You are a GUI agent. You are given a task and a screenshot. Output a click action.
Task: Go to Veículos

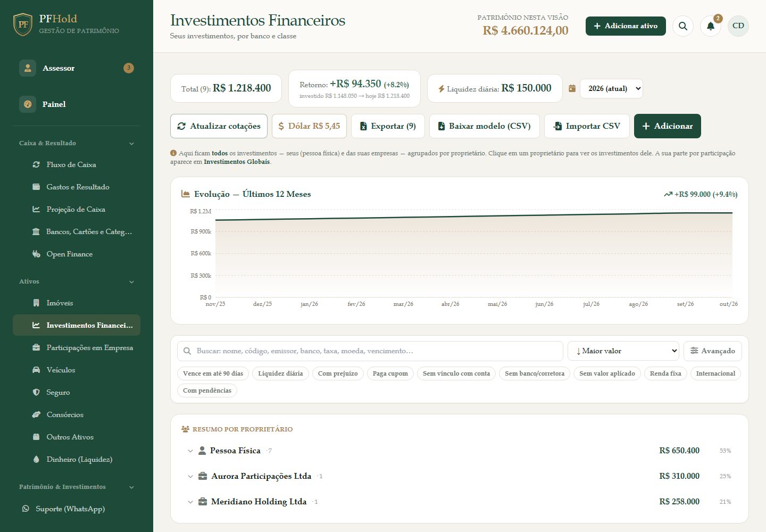77,370
